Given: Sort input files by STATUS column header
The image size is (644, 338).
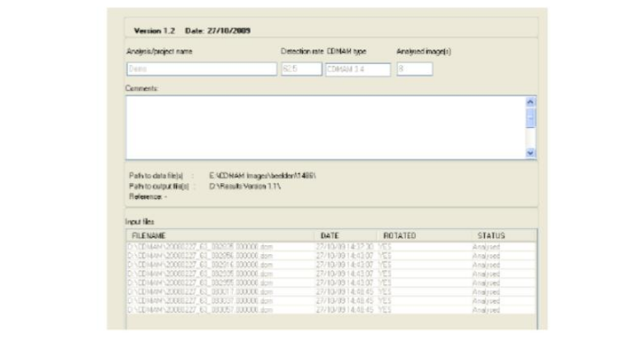Looking at the screenshot, I should pyautogui.click(x=503, y=235).
